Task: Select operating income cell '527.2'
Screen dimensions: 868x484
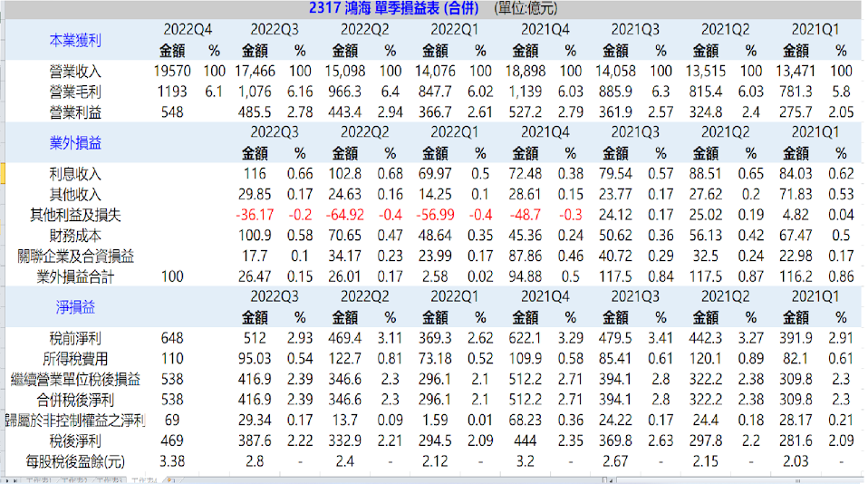Action: tap(526, 112)
